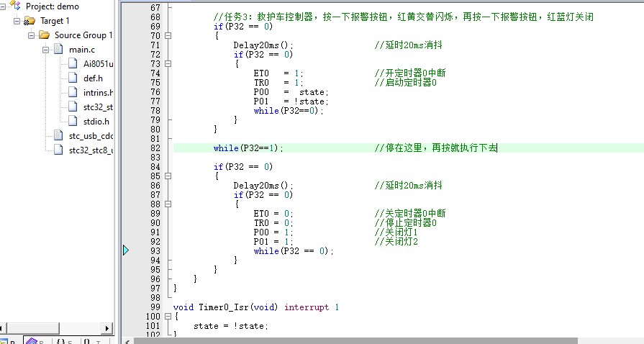Click the main.c file icon
This screenshot has height=344, width=644.
[x=58, y=50]
